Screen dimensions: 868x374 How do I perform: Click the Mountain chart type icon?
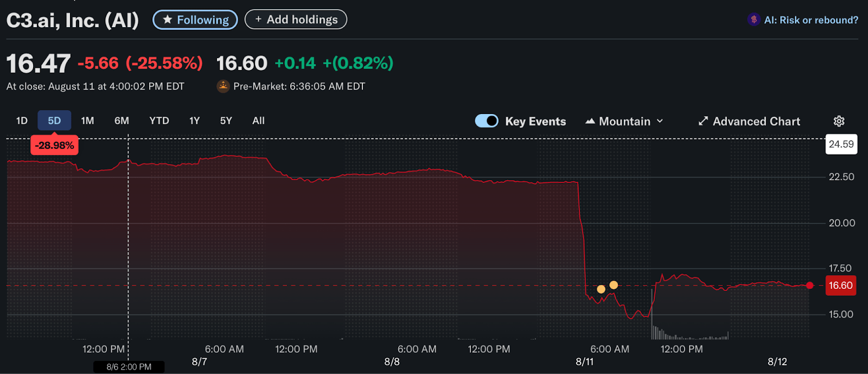(x=590, y=122)
